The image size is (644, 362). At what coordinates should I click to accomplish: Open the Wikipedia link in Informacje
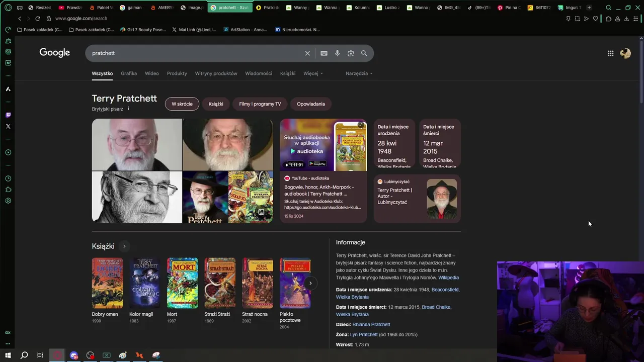448,278
